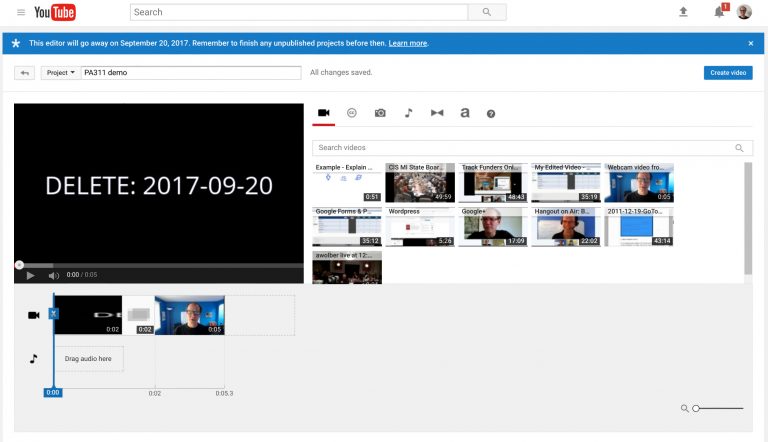Click the upload video arrow icon
The height and width of the screenshot is (442, 768).
point(684,12)
